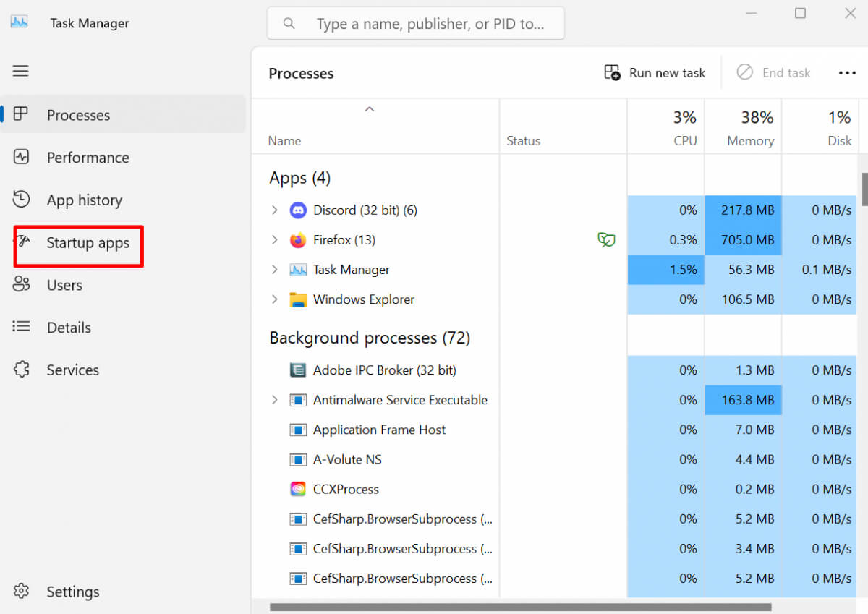Click the three-dot more options icon

point(847,73)
